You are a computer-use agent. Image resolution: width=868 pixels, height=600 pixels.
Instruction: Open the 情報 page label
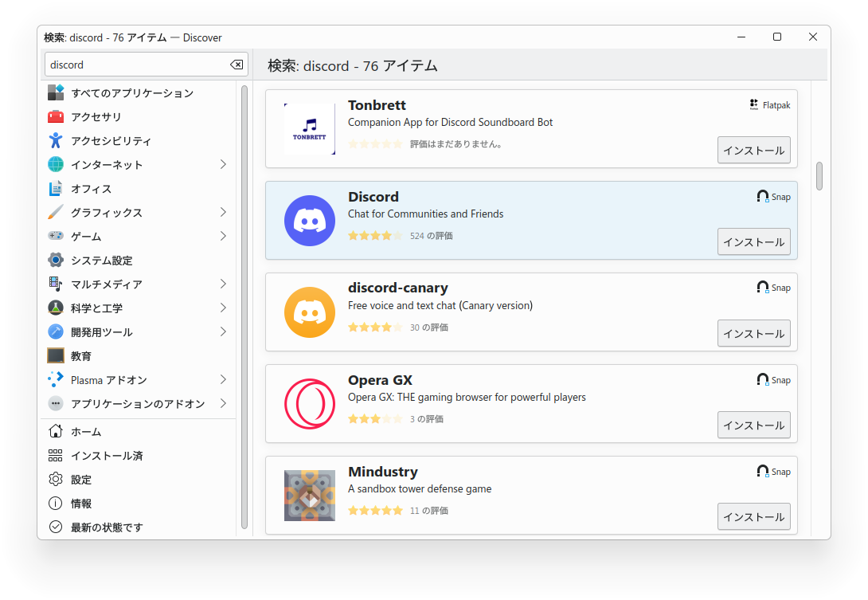pyautogui.click(x=80, y=504)
